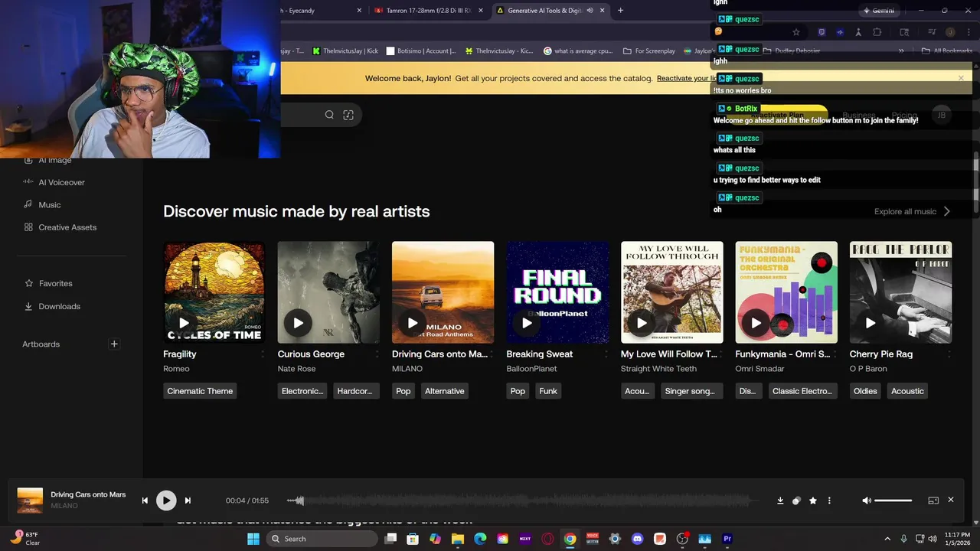Viewport: 980px width, 551px height.
Task: Click the visual search scan icon
Action: tap(348, 115)
